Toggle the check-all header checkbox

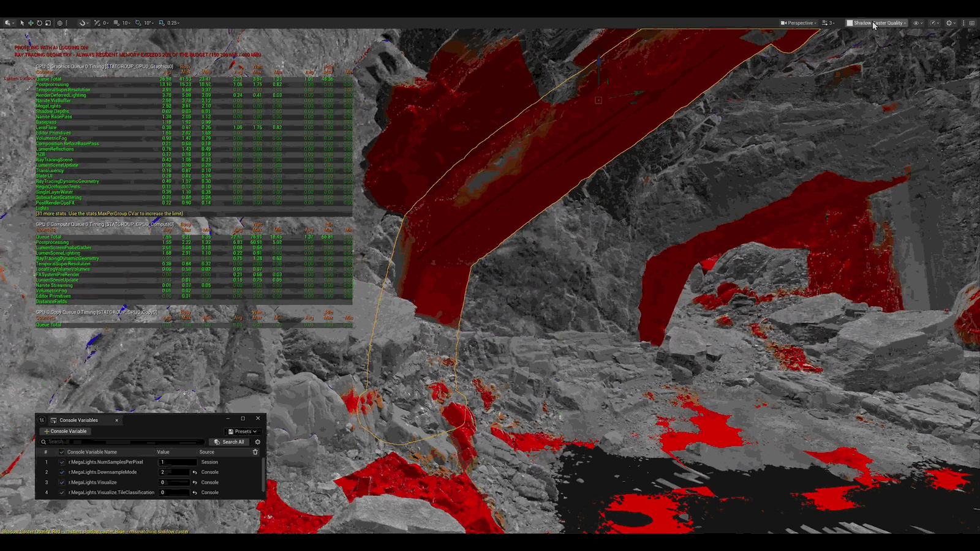tap(61, 452)
